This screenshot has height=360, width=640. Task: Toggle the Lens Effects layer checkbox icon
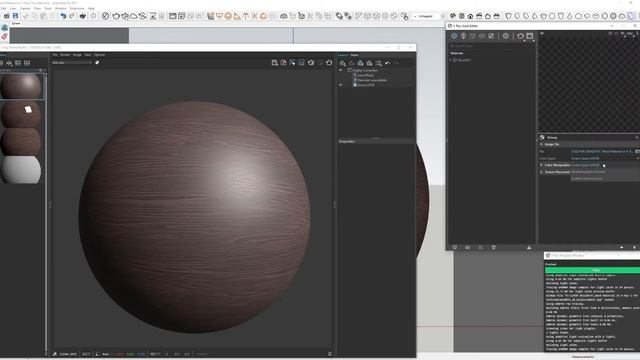[x=355, y=75]
